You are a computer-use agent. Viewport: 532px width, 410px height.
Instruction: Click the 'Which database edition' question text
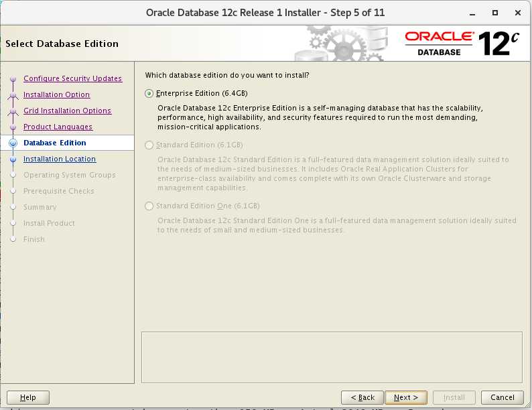(227, 75)
